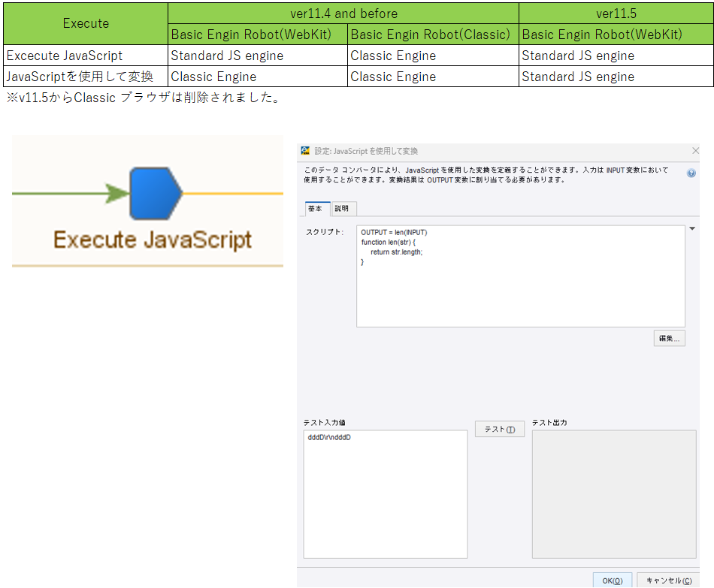The height and width of the screenshot is (588, 714).
Task: Close the JavaScript settings dialog
Action: point(695,151)
